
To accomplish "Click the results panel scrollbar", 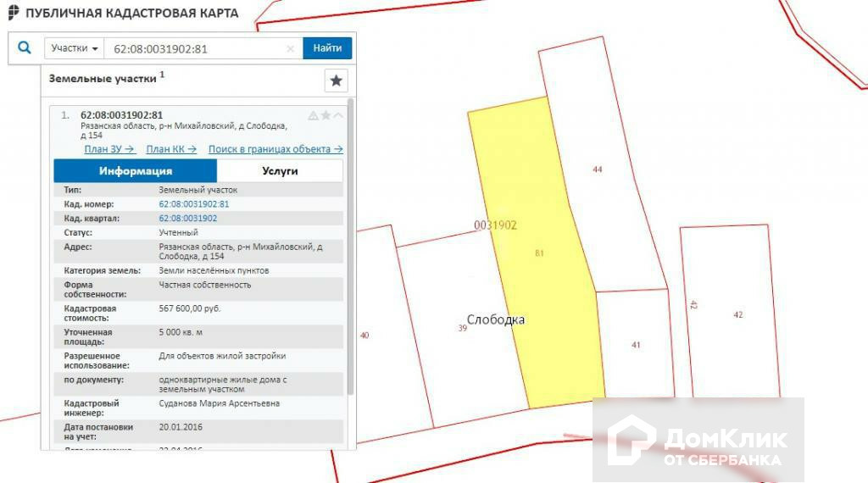I will coord(350,247).
